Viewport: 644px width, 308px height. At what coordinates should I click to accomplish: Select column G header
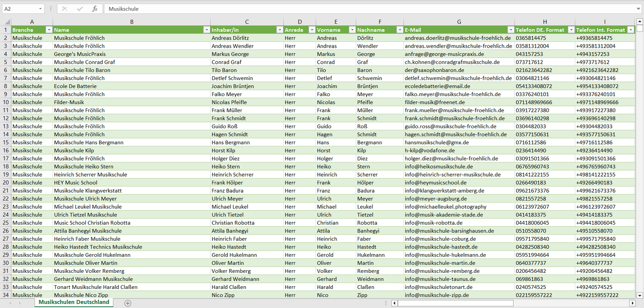pos(459,22)
